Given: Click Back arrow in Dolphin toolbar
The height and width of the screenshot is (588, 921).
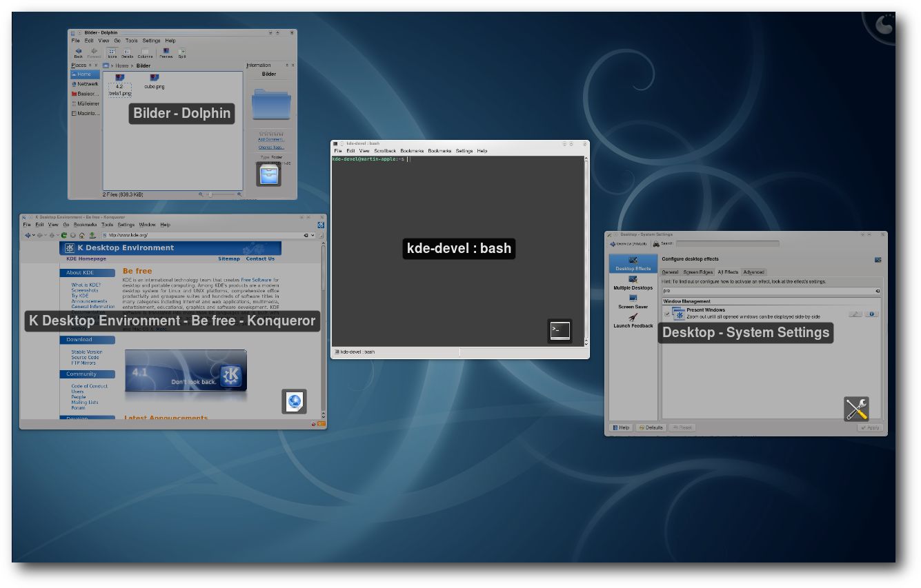Looking at the screenshot, I should [x=79, y=52].
